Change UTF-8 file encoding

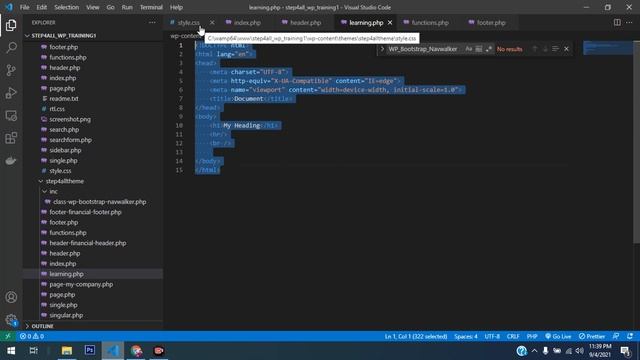[492, 336]
